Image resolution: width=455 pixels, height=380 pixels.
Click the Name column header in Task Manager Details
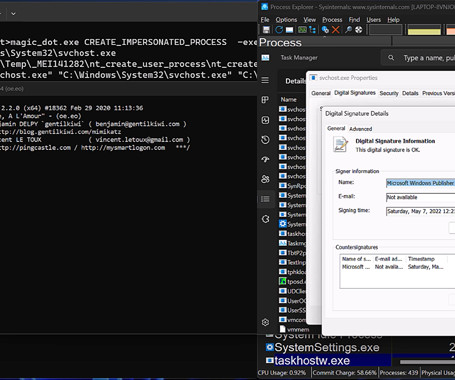click(288, 99)
